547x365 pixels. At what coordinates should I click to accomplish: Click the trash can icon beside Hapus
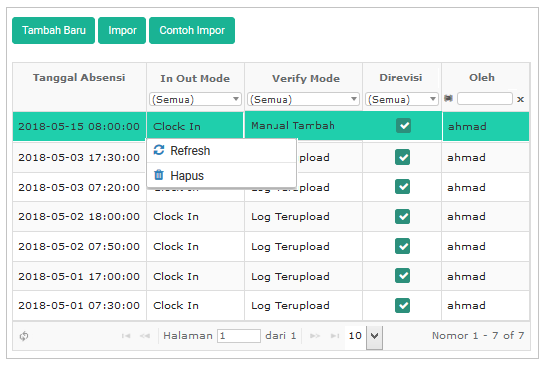point(159,174)
